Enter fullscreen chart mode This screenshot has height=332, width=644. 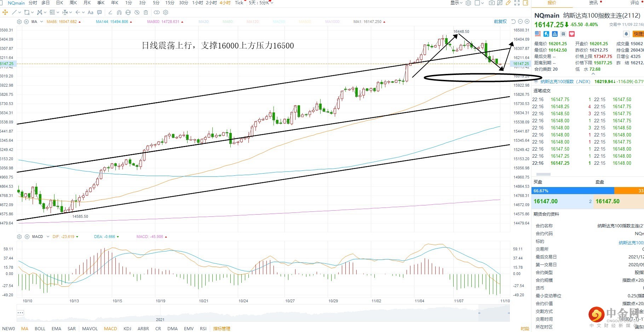pyautogui.click(x=517, y=3)
